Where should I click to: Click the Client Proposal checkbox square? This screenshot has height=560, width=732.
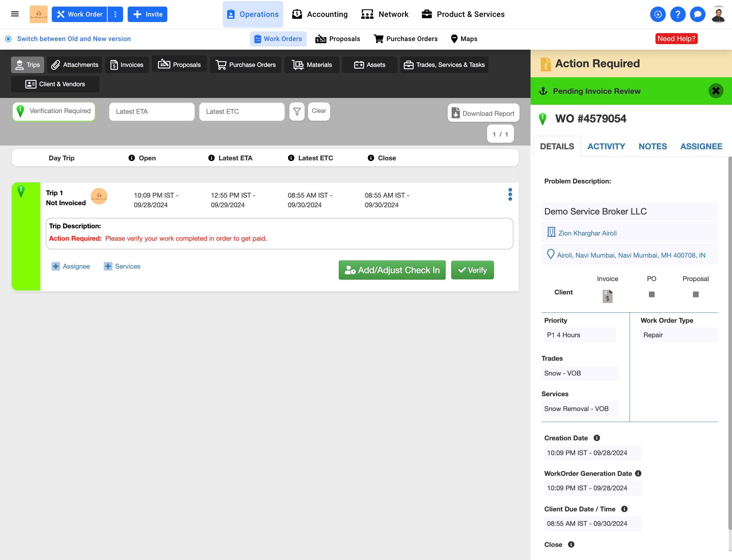(x=695, y=294)
